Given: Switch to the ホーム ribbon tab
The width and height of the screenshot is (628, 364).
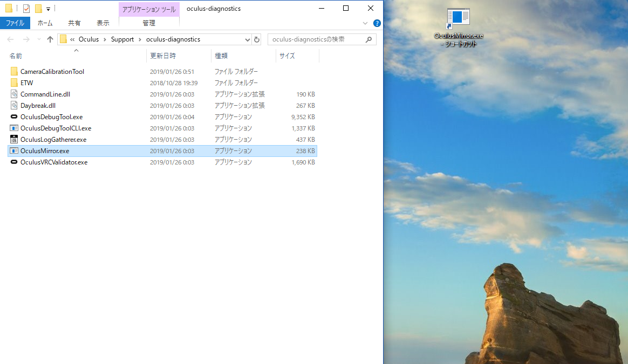Looking at the screenshot, I should (45, 23).
